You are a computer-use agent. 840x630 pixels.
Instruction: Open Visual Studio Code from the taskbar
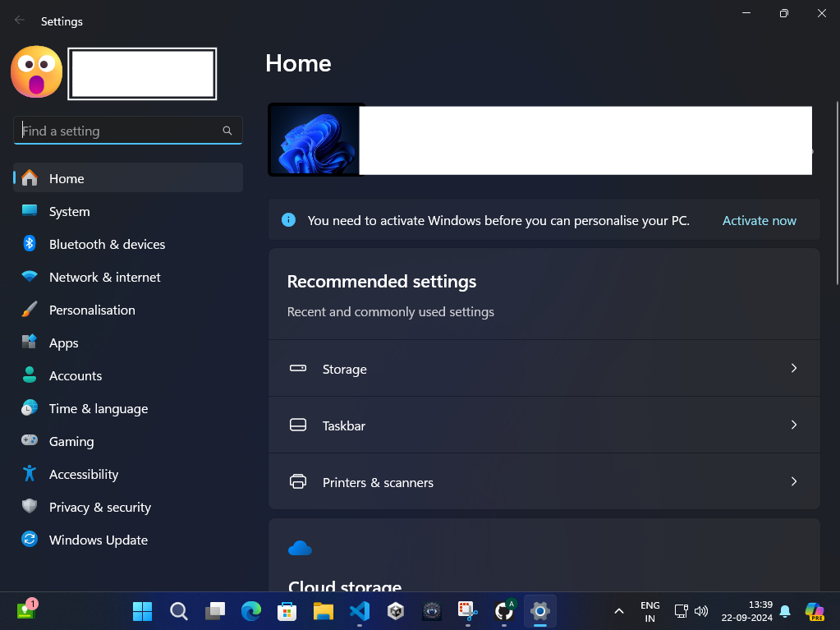click(360, 611)
